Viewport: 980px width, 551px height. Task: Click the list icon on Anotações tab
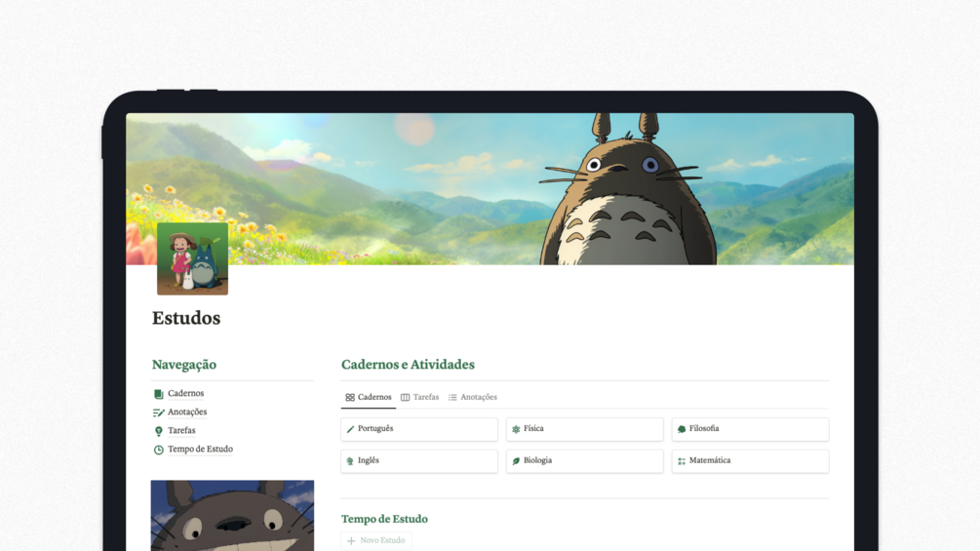click(452, 397)
